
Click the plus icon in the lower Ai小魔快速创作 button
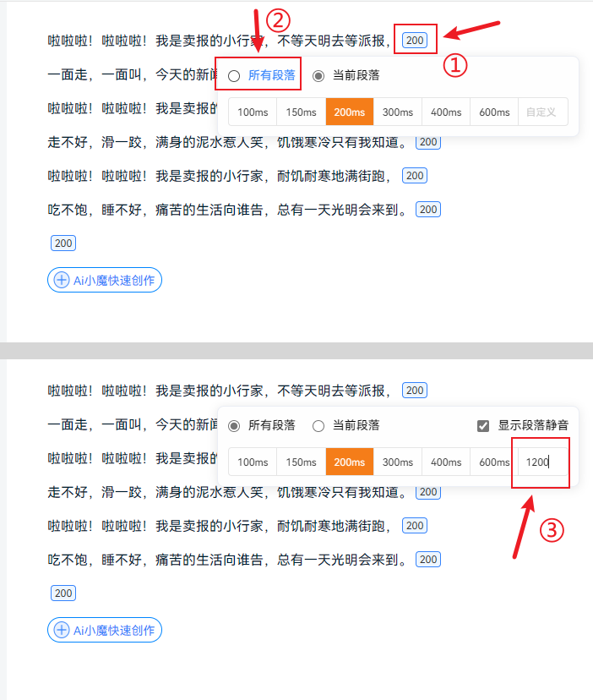coord(62,630)
